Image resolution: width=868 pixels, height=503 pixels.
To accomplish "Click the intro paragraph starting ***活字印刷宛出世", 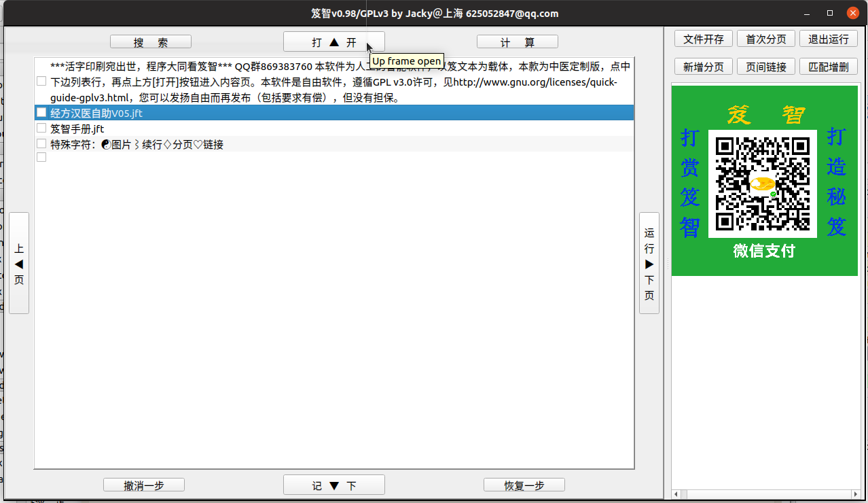I will coord(340,82).
